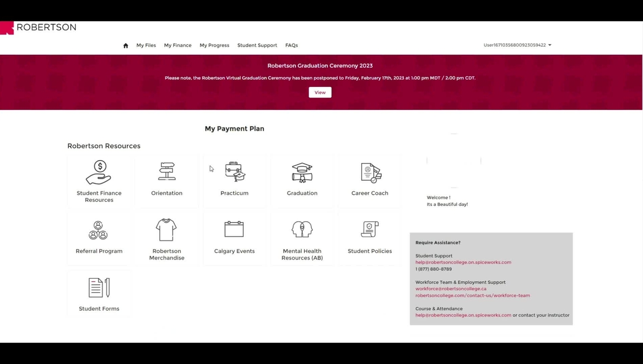
Task: Open the Student Finance Resources icon
Action: 98,173
